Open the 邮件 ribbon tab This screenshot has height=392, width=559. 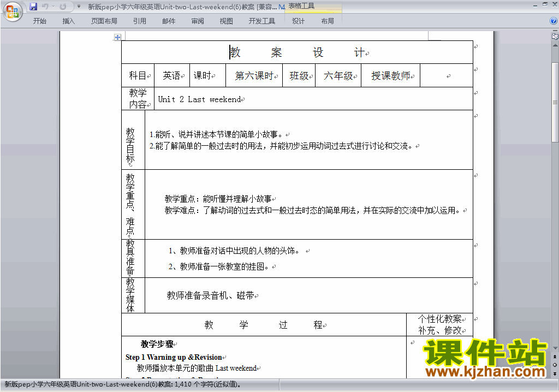169,21
